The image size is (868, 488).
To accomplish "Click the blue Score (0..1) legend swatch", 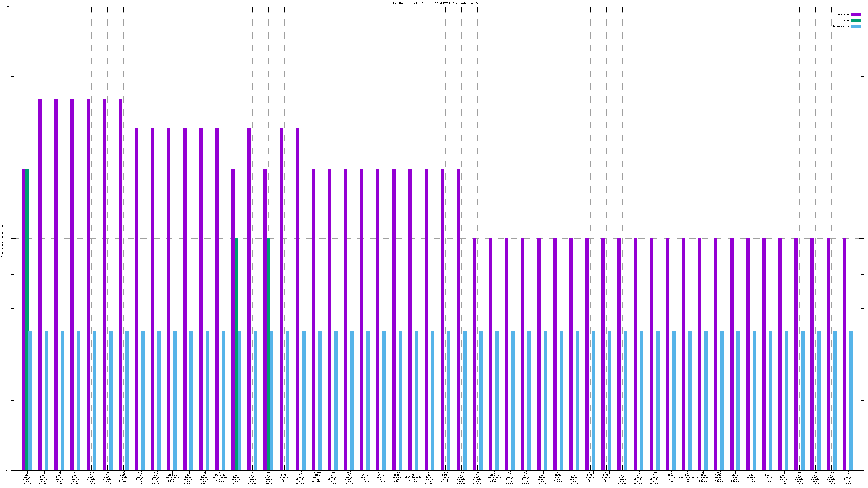I will coord(856,26).
